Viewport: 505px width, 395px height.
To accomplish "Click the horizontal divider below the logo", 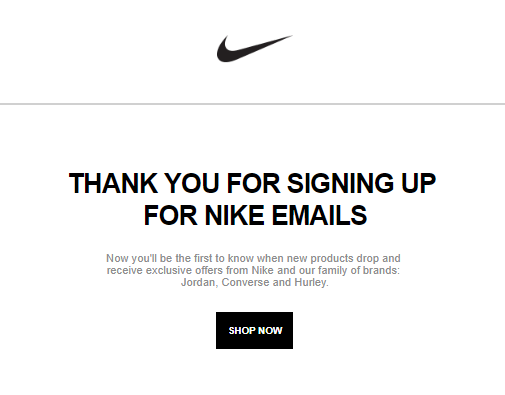I will click(252, 104).
